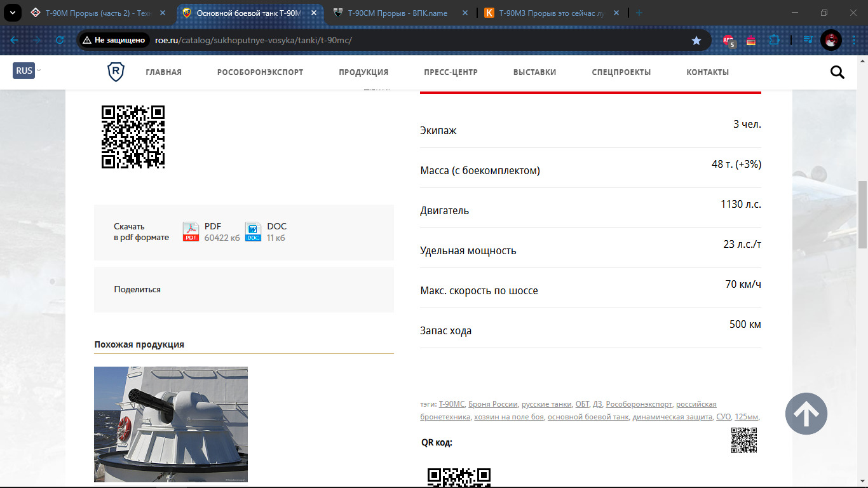Click the PDF 60422 кб link

[222, 232]
